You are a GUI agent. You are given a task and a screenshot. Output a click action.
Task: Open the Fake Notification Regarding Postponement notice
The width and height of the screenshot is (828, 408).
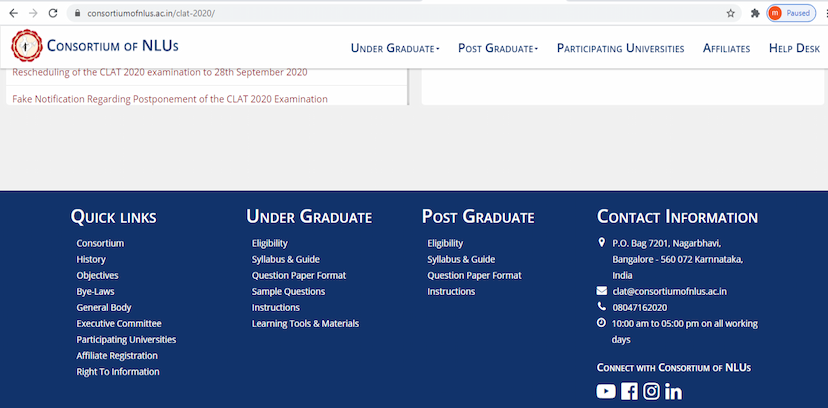(170, 99)
